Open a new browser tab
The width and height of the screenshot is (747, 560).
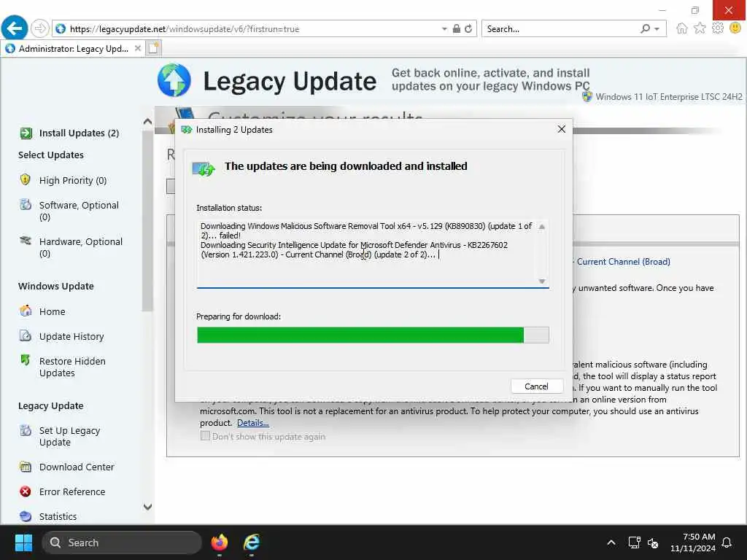click(153, 48)
